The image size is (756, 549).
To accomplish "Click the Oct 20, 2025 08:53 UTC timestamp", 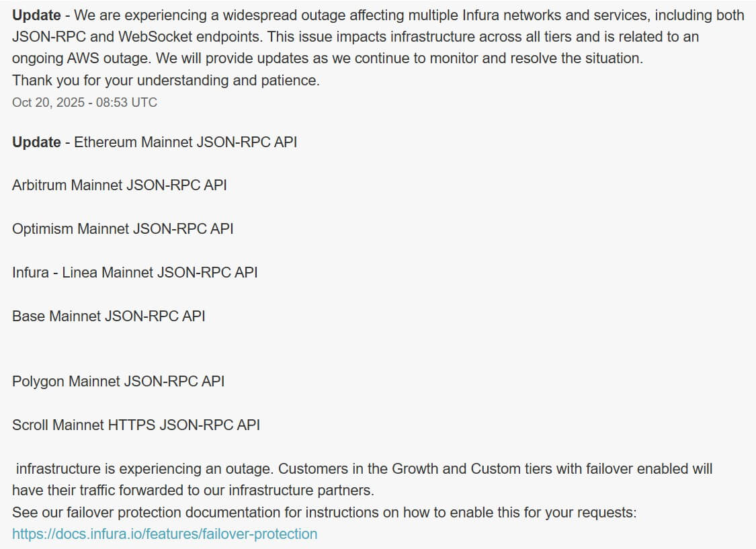I will click(85, 103).
